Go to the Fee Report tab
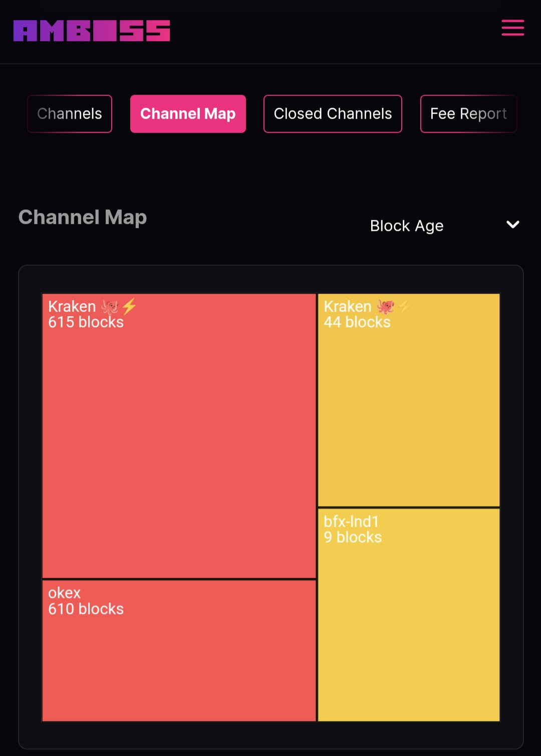 468,114
